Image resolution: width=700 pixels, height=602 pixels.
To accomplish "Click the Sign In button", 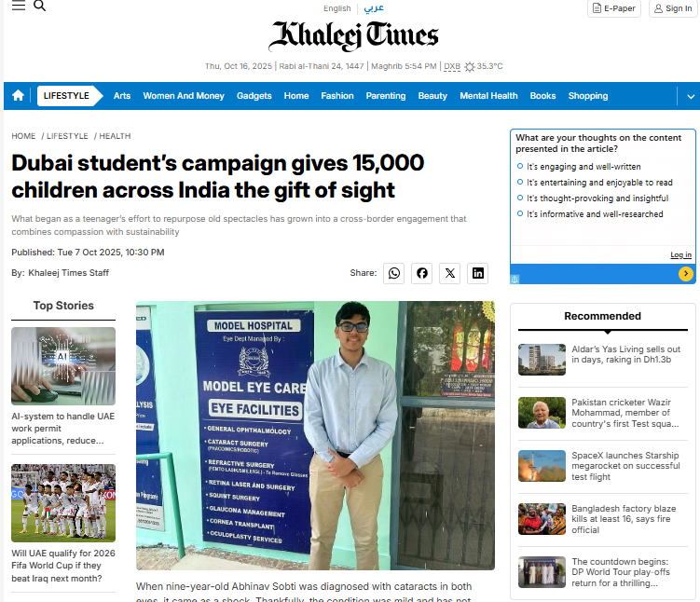I will click(x=673, y=8).
